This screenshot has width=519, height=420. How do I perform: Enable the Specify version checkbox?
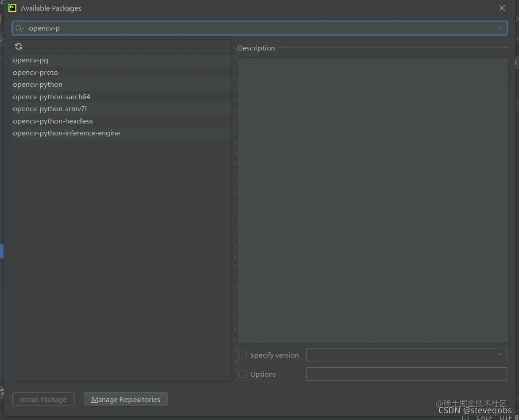[x=243, y=355]
